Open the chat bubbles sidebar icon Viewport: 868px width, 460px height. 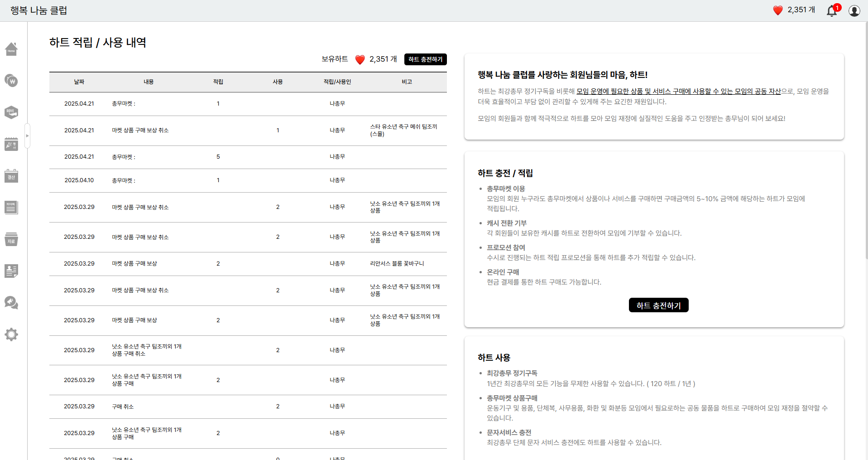[x=11, y=303]
